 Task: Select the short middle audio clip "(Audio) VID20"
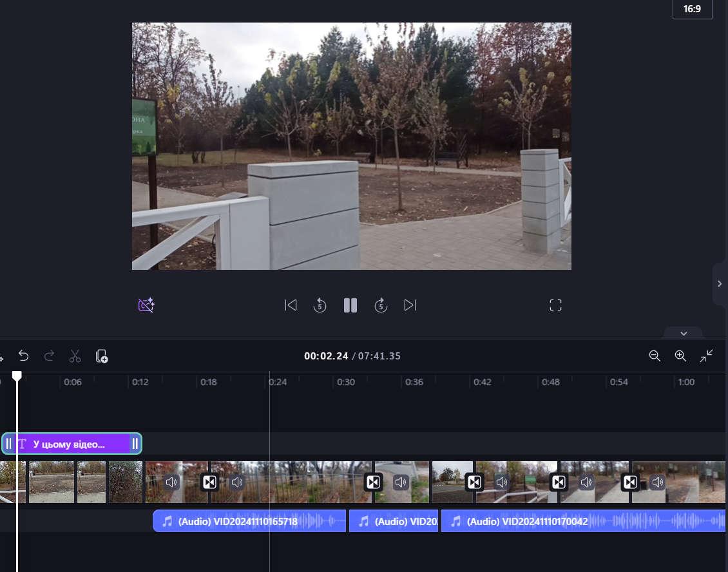(393, 521)
